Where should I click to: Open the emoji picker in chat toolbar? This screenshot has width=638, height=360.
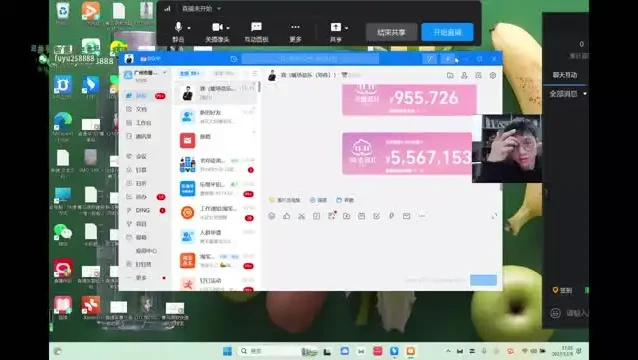click(x=272, y=216)
